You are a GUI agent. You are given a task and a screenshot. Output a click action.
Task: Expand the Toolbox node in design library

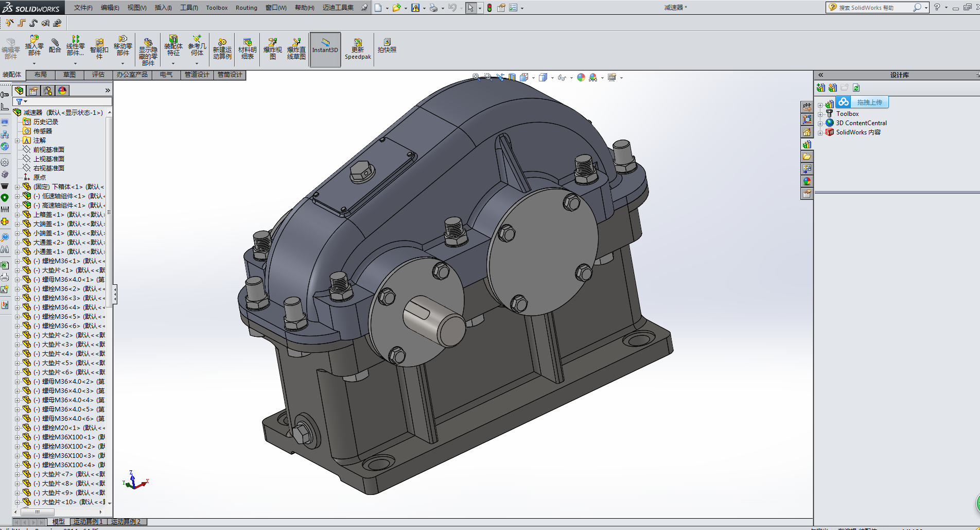click(820, 114)
